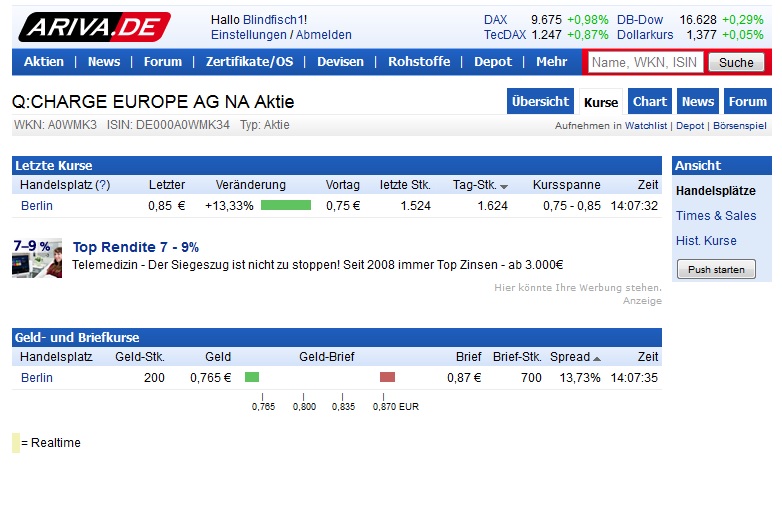Click the green Veränderung change bar

tap(285, 206)
